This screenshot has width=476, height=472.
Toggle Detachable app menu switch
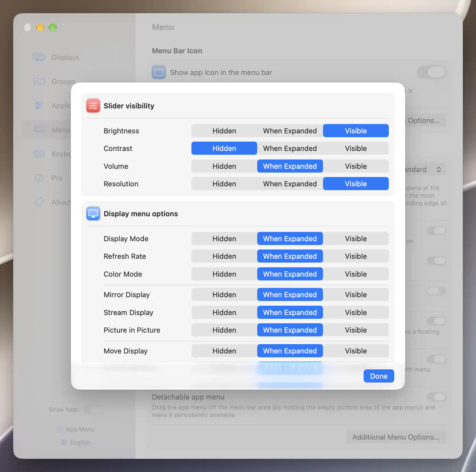437,397
